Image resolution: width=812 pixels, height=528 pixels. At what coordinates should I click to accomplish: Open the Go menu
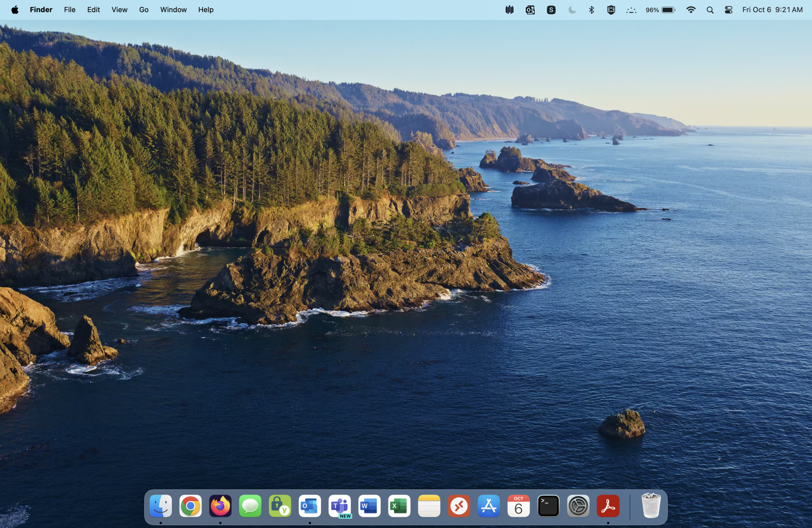(144, 10)
